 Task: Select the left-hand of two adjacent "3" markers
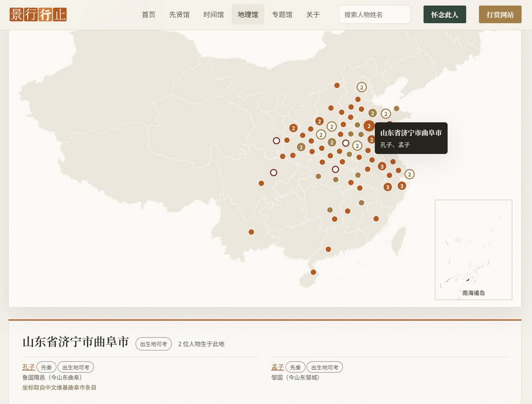pos(387,187)
